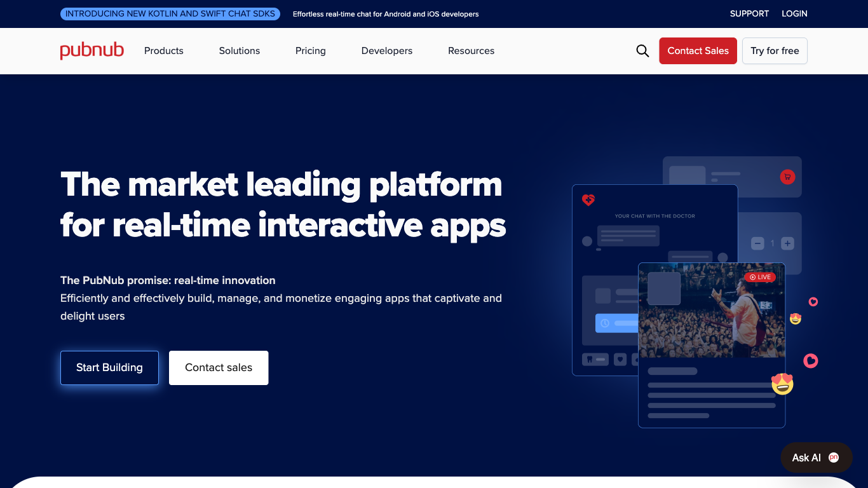Click the LIVE badge on concert video

(x=760, y=277)
